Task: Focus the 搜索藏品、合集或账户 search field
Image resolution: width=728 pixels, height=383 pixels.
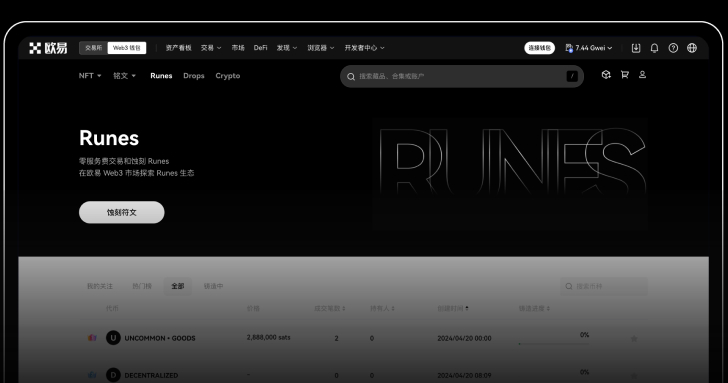Action: coord(462,76)
